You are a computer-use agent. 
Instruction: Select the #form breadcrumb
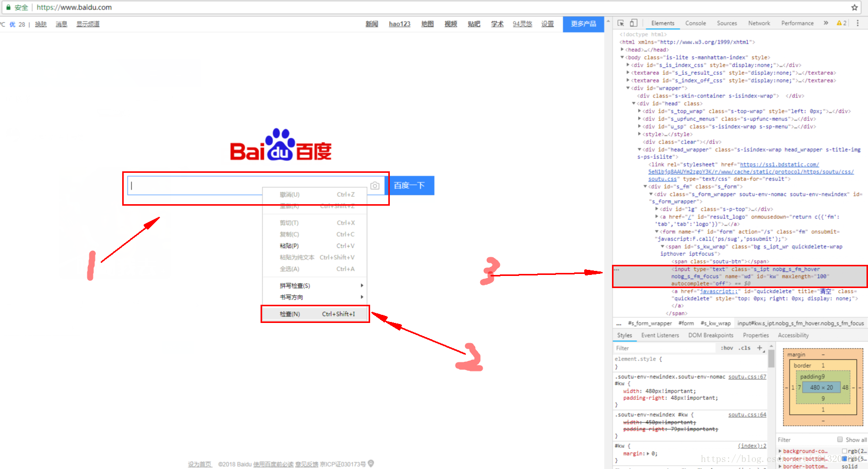coord(686,323)
